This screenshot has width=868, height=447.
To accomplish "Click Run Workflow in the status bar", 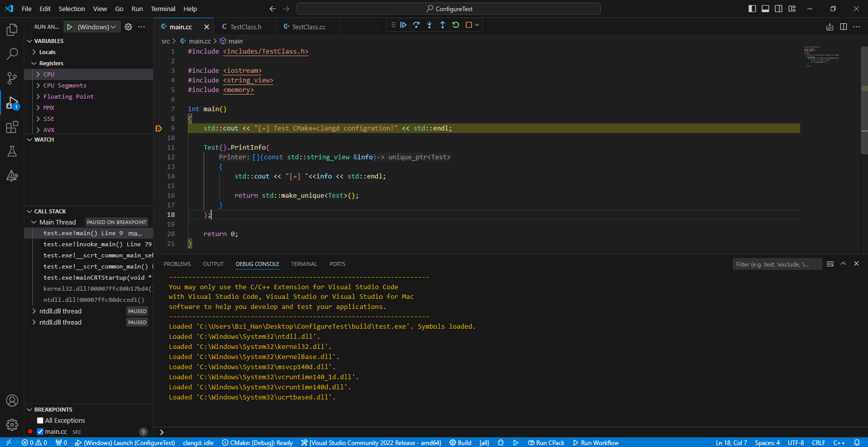I will (596, 442).
